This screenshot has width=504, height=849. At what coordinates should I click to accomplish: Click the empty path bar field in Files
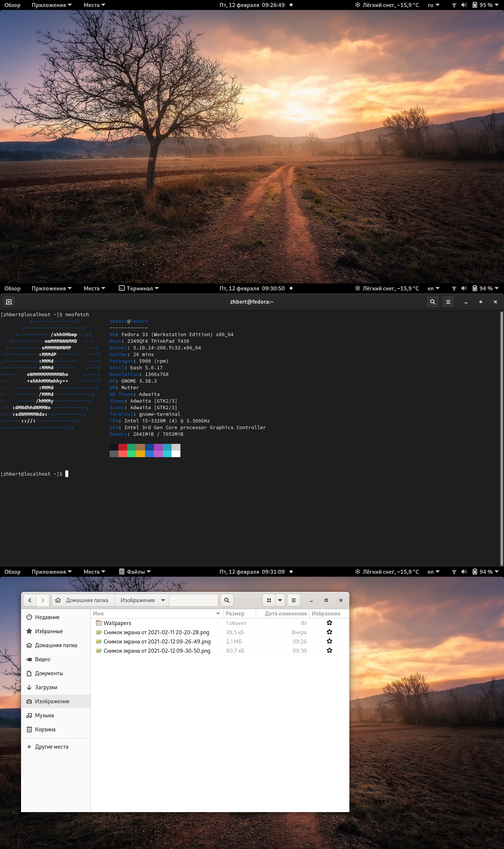pos(193,600)
